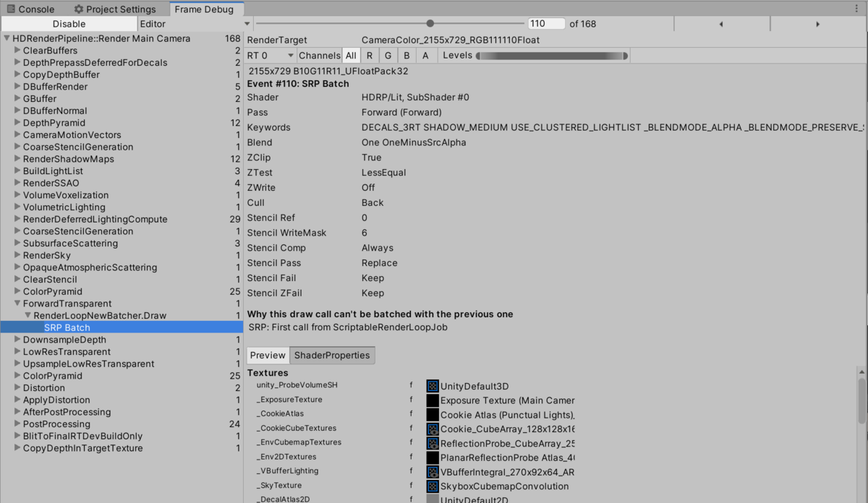Go to previous event arrow

coord(721,24)
